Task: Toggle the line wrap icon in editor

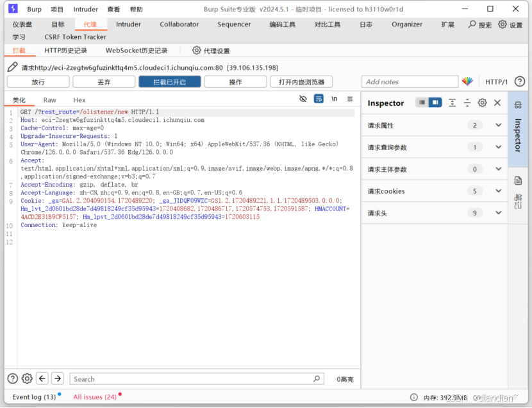Action: (319, 99)
